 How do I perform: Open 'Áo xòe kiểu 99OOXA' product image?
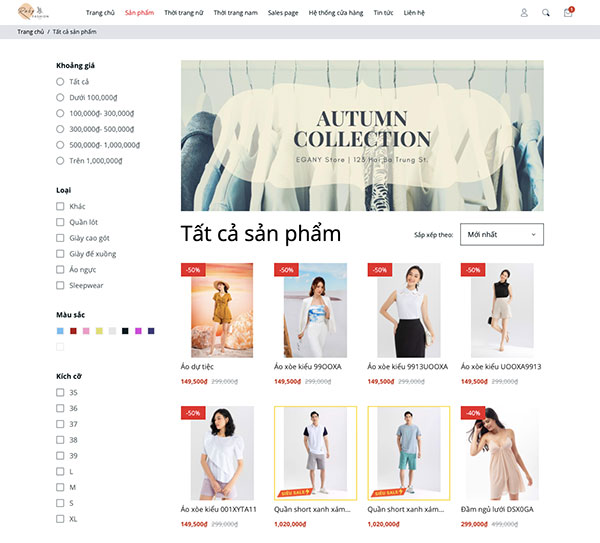[x=315, y=310]
